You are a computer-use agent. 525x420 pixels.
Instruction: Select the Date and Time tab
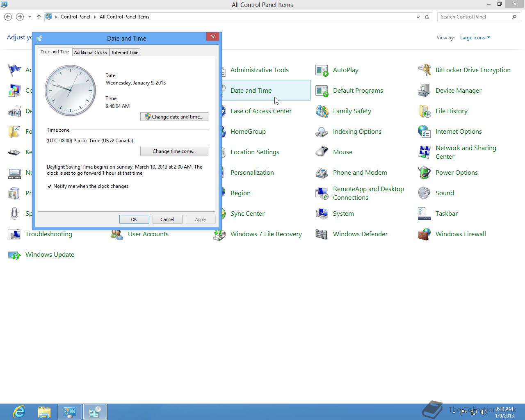(55, 52)
